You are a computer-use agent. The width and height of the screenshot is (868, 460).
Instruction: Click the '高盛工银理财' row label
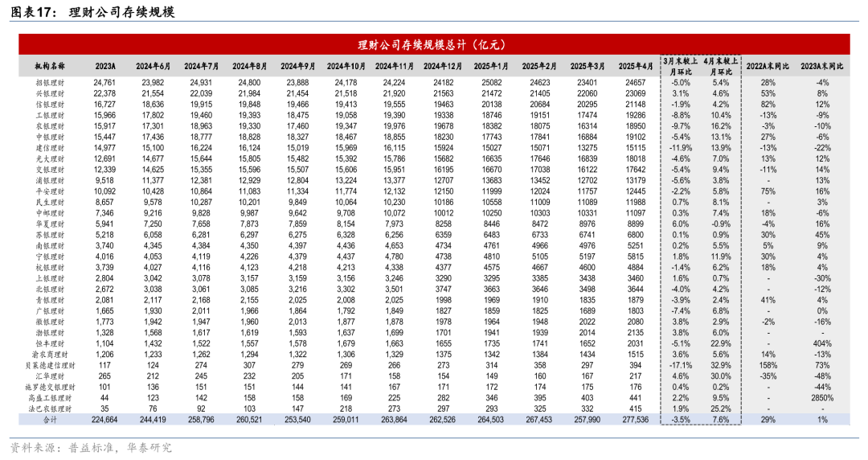(x=50, y=398)
